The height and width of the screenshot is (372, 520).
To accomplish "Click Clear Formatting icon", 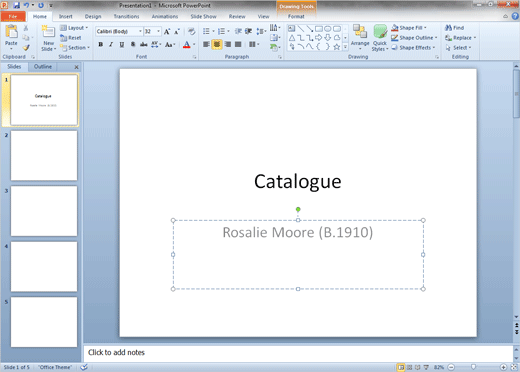I will tap(191, 31).
